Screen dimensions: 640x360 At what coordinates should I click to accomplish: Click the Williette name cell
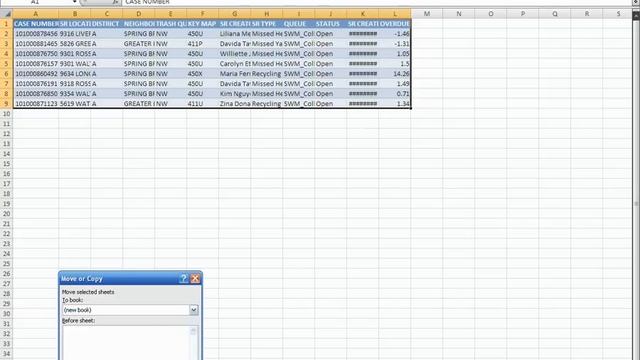pos(235,53)
